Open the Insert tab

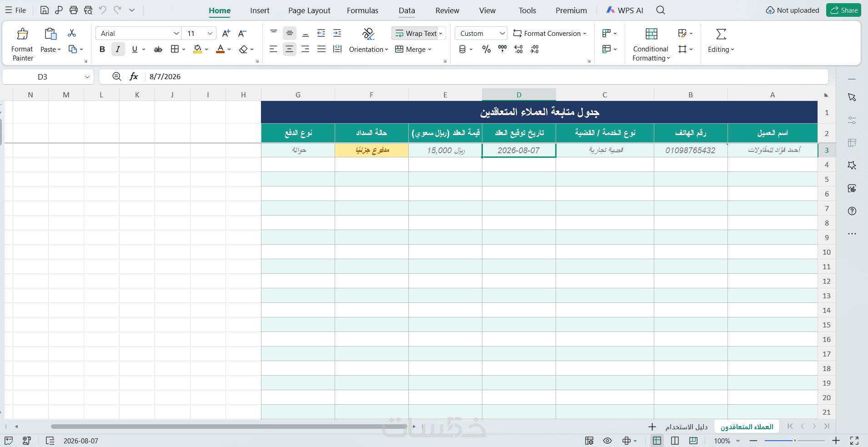click(x=260, y=10)
